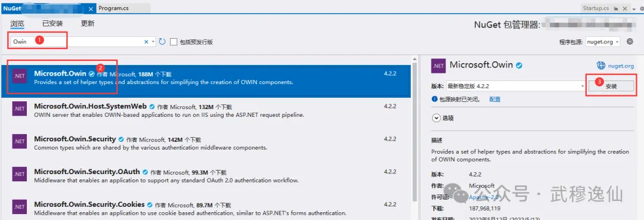Click the Microsoft.Owin.Security.Cookies .NET icon
Viewport: 644px width, 220px height.
(19, 206)
